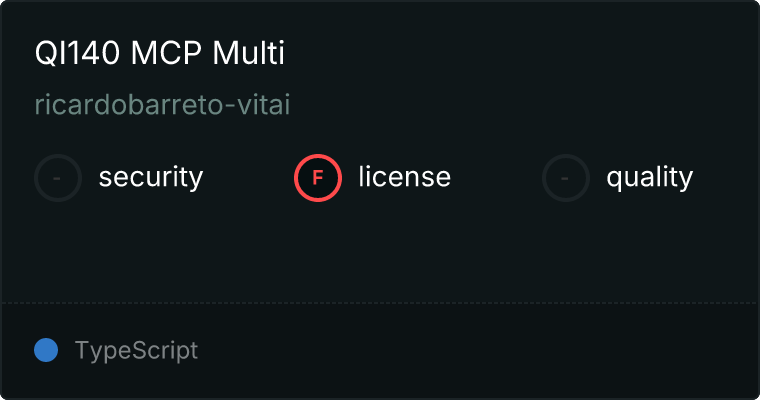
Task: Click the "vitai" part of the author name
Action: click(264, 105)
